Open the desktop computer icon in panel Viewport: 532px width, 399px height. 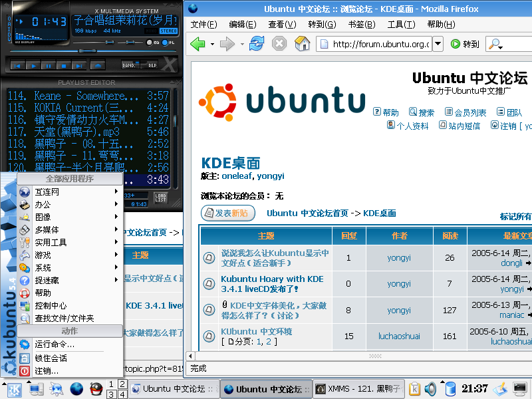[36, 389]
